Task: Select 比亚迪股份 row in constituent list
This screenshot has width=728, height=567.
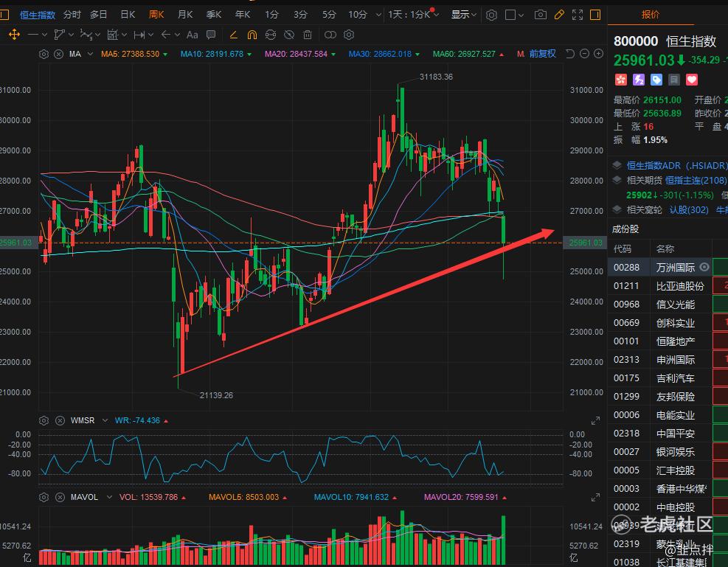Action: (679, 285)
